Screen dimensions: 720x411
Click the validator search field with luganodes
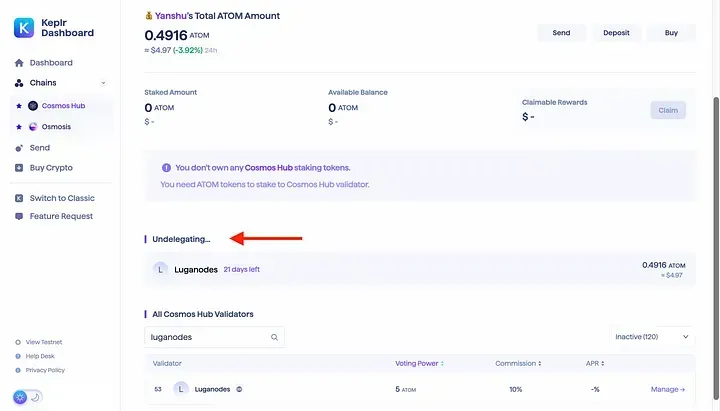click(x=214, y=337)
